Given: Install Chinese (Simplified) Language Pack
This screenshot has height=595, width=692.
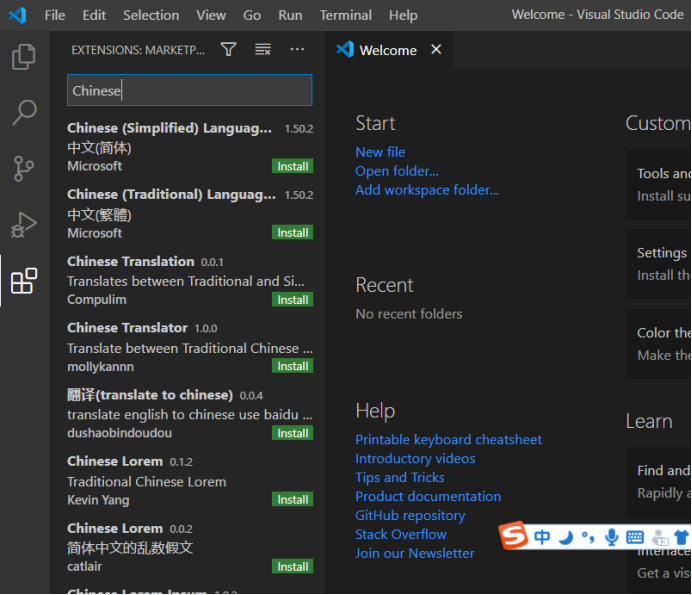Looking at the screenshot, I should (x=293, y=166).
